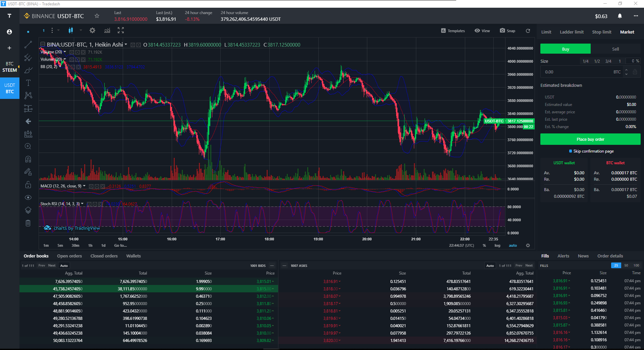
Task: Select the trend line drawing tool
Action: 28,45
